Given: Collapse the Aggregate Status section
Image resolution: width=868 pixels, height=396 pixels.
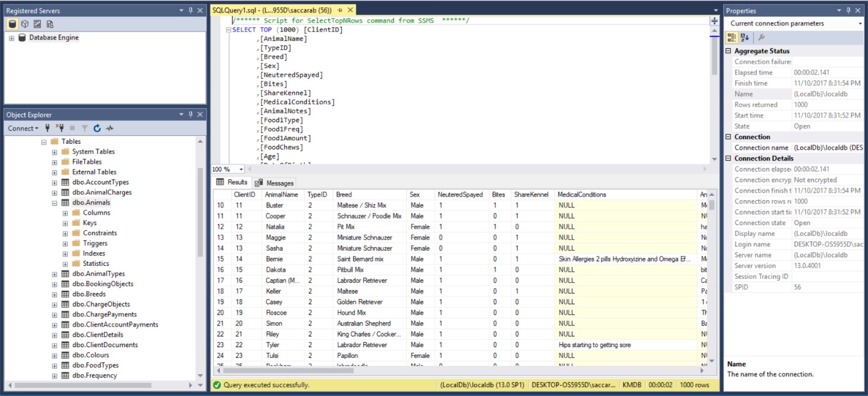Looking at the screenshot, I should coord(729,51).
